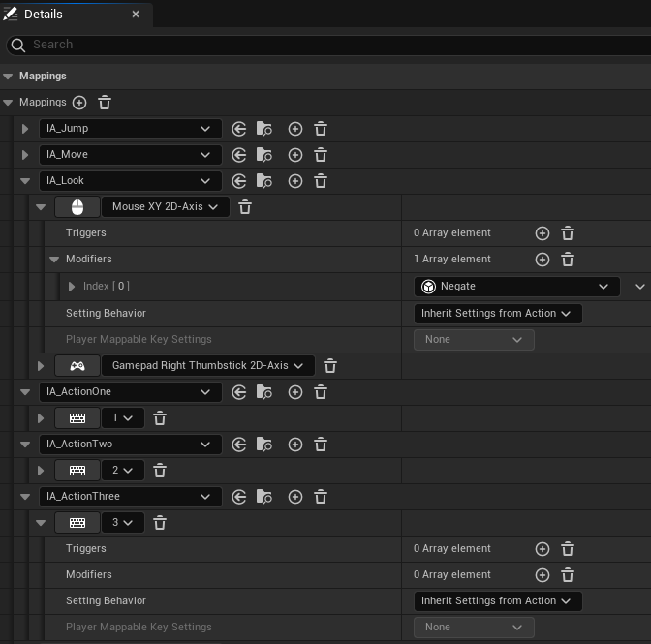Click the use selected asset arrow for IA_Jump

tap(239, 129)
